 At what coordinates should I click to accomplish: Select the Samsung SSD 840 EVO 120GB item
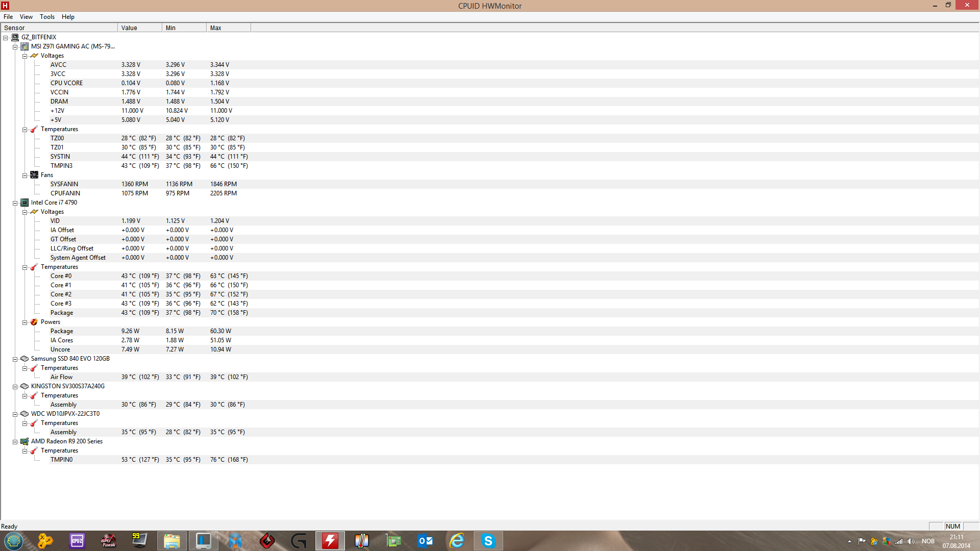click(x=70, y=359)
